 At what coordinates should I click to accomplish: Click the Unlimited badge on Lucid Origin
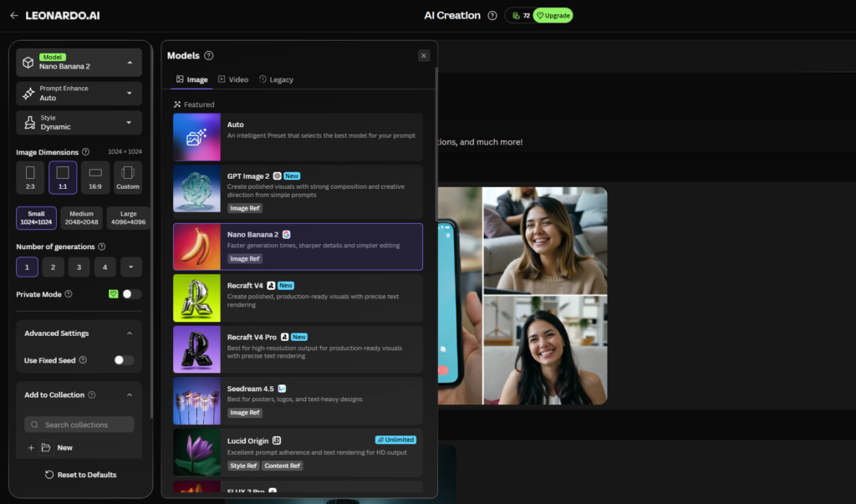coord(395,440)
